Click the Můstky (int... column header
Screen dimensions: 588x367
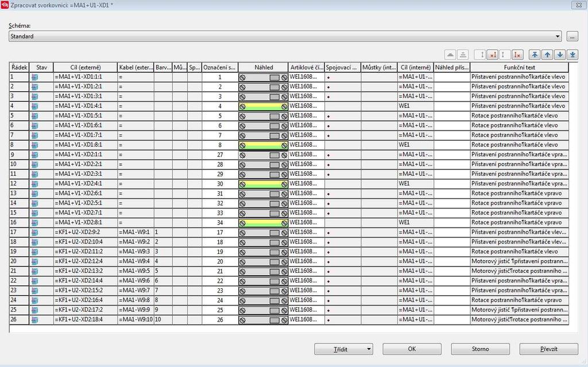(x=379, y=68)
